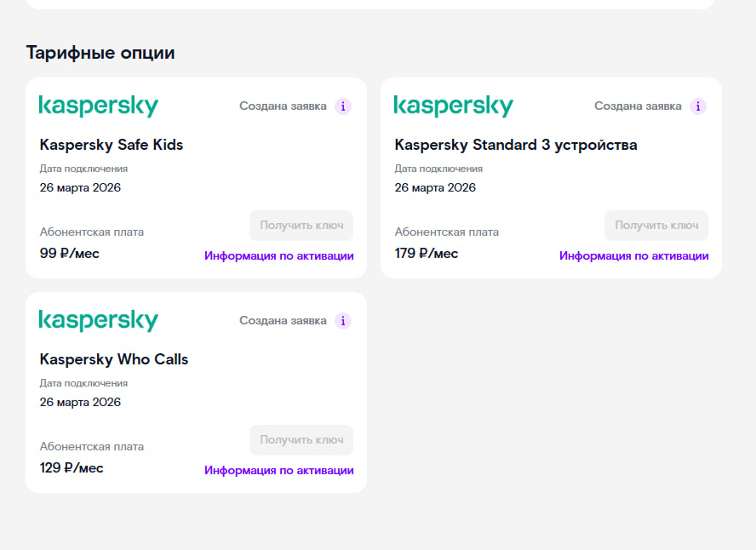Click the info icon on Kaspersky Safe Kids card
Viewport: 756px width, 550px height.
[x=343, y=106]
